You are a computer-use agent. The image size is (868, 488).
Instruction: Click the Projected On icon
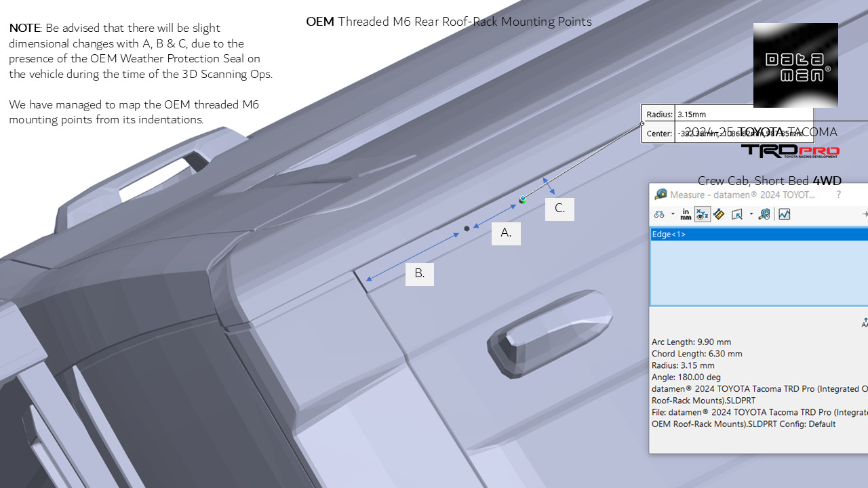pyautogui.click(x=737, y=214)
